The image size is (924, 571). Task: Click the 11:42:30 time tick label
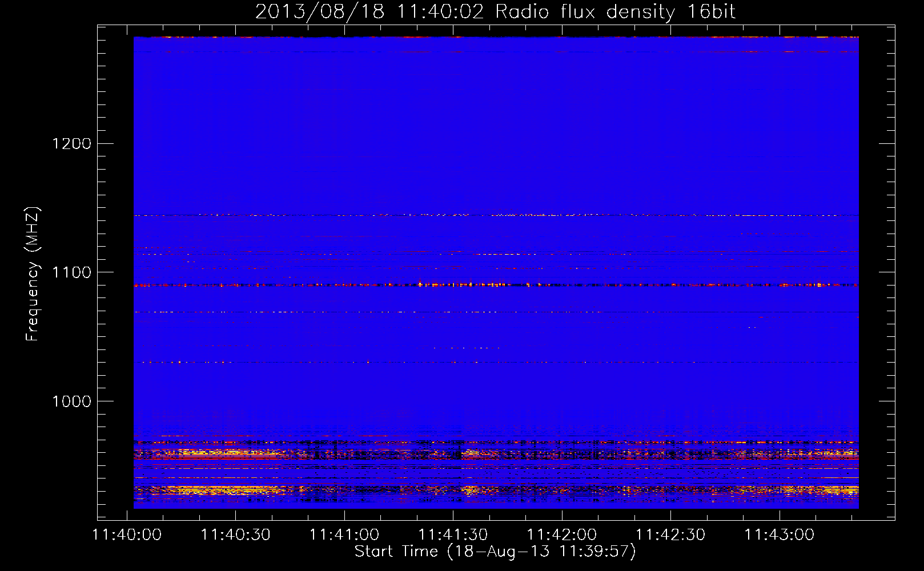pos(670,534)
